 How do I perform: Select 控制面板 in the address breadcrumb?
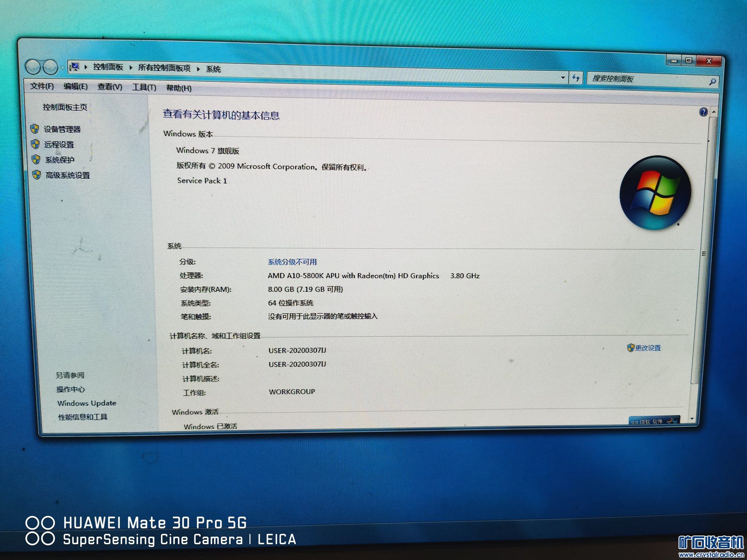click(108, 67)
